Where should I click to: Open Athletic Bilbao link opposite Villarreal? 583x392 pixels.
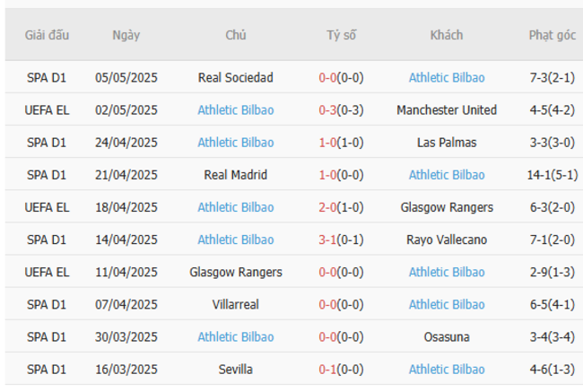click(447, 305)
